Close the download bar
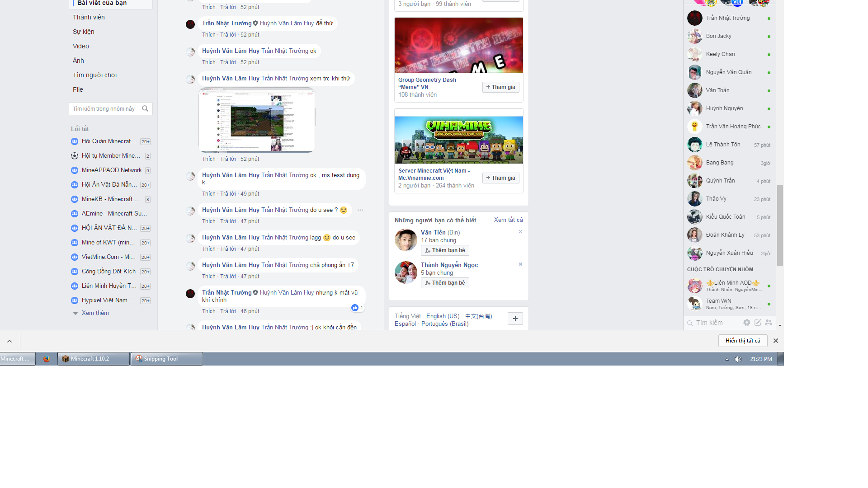868x488 pixels. click(776, 341)
